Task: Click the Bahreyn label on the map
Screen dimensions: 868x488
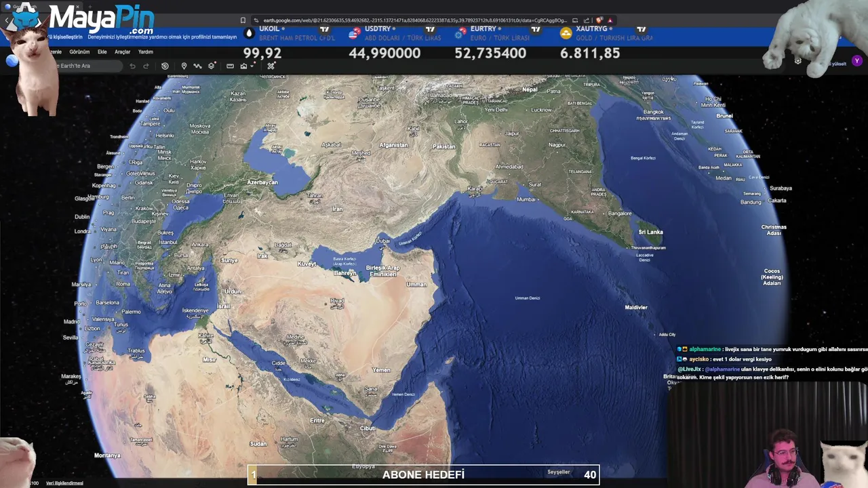Action: tap(345, 273)
